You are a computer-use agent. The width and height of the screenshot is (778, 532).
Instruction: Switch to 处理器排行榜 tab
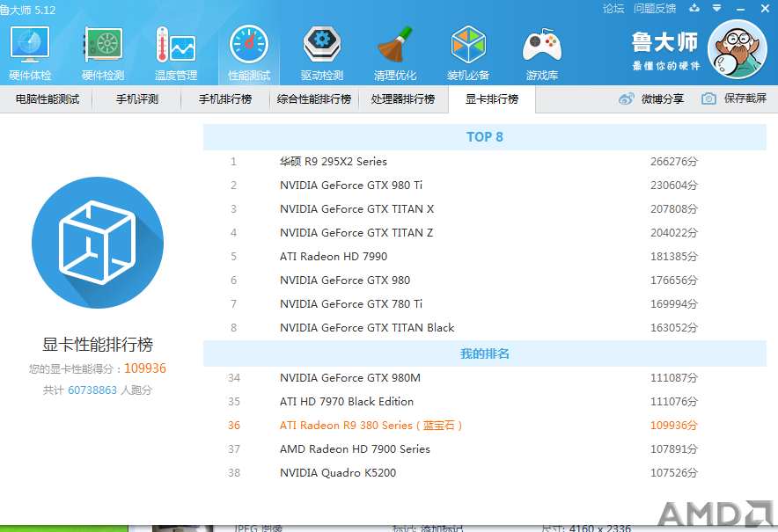click(403, 99)
